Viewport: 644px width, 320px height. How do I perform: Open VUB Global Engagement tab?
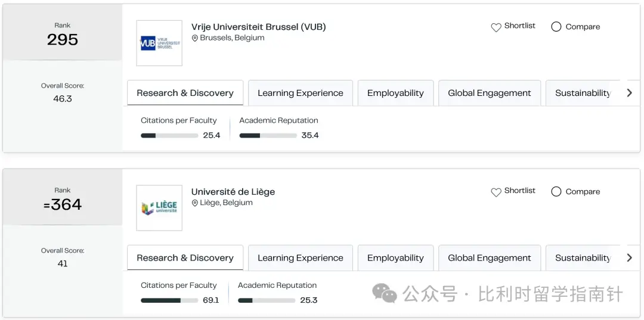pyautogui.click(x=490, y=93)
